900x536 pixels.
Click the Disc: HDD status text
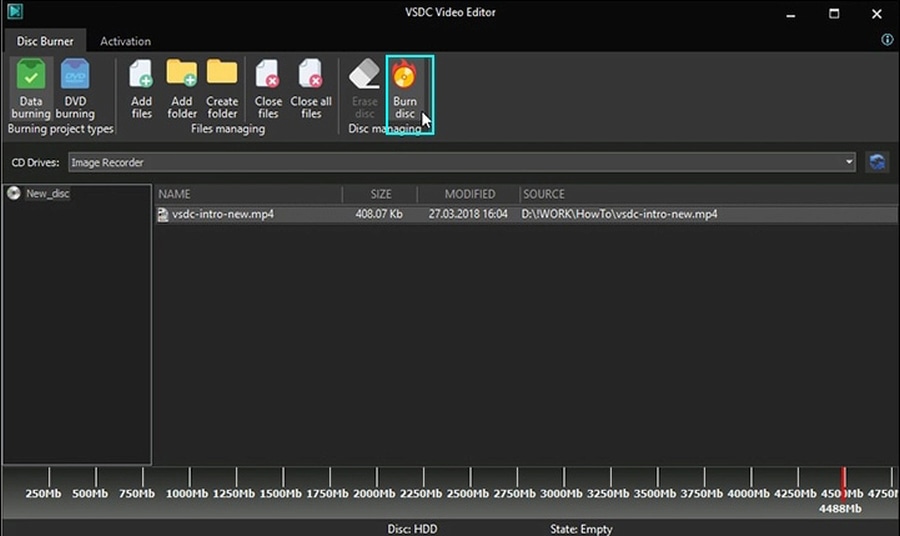(x=412, y=529)
